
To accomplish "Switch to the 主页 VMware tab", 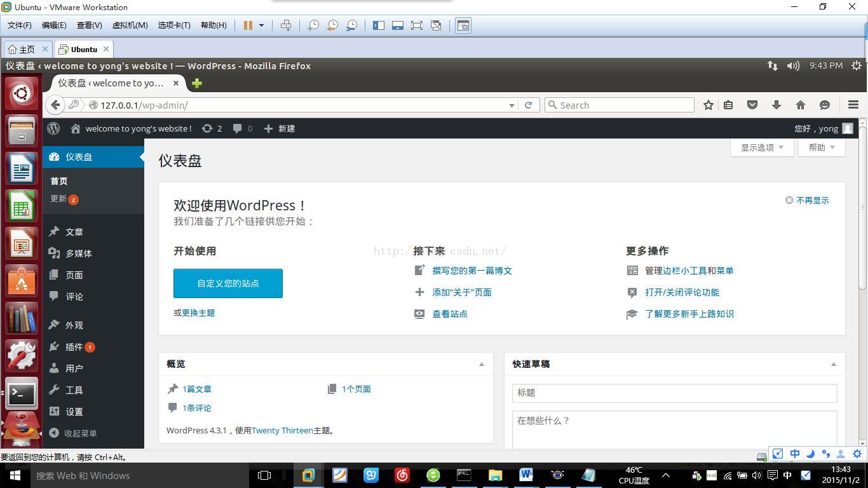I will [x=27, y=49].
